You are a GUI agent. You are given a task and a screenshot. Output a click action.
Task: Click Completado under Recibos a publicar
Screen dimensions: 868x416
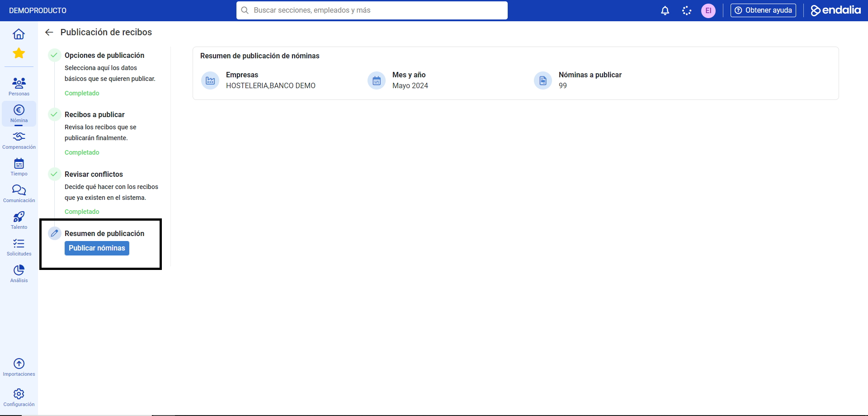82,152
